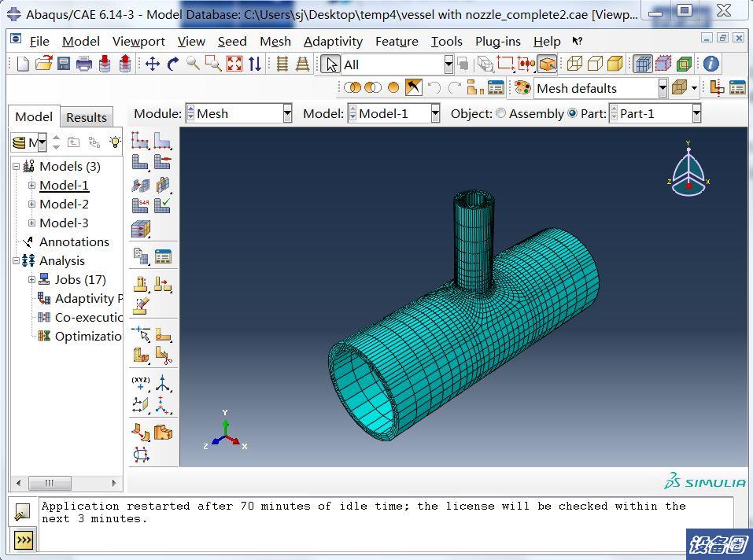The height and width of the screenshot is (560, 753).
Task: Select the Magnify View tool
Action: 193,64
